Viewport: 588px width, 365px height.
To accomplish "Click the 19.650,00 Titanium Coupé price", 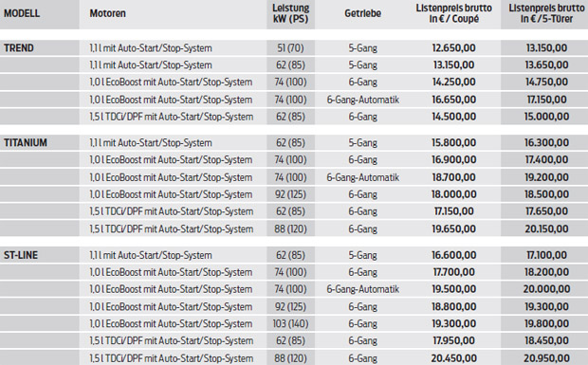I will (x=453, y=229).
